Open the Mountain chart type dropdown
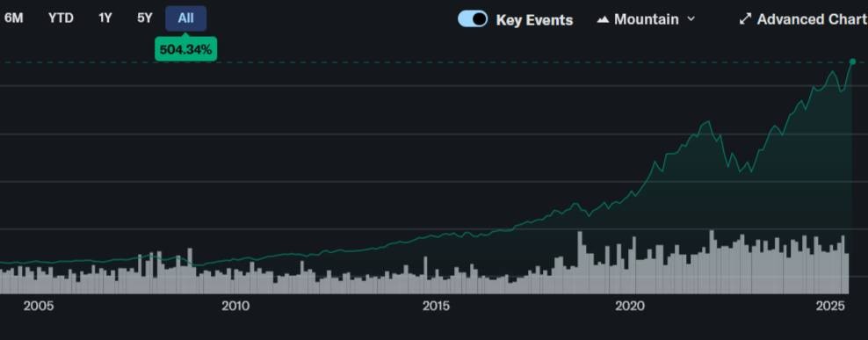 click(x=646, y=19)
